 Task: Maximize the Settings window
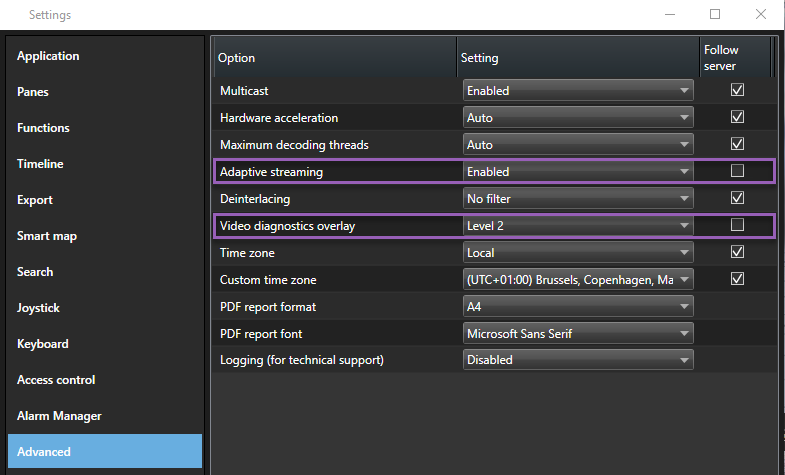coord(714,15)
